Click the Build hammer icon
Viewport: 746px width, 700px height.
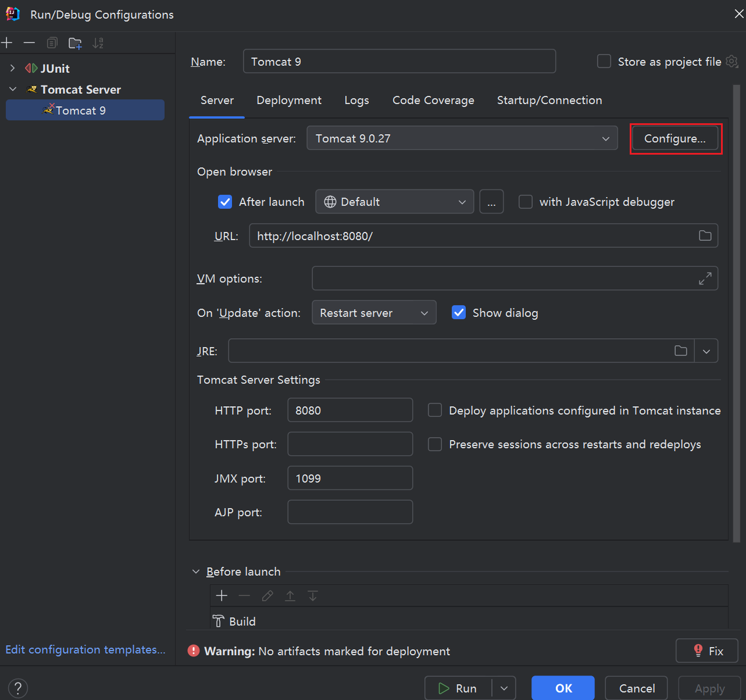[x=218, y=621]
